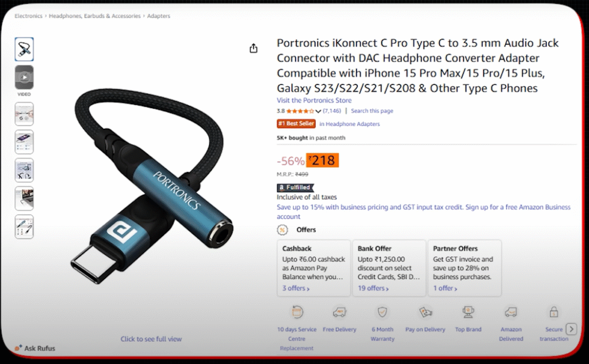Screen dimensions: 589x364
Task: Open the 3 offers cashback link
Action: point(296,288)
